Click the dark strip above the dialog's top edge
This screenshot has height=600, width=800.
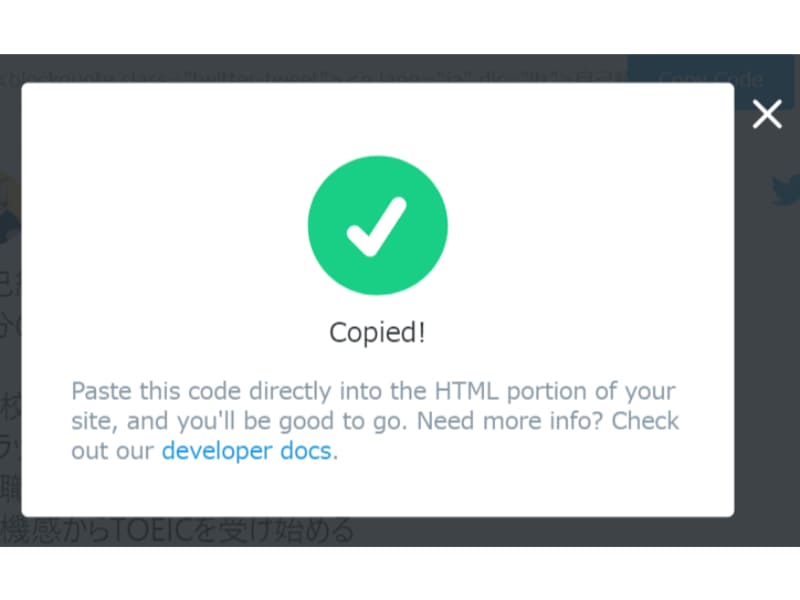click(314, 68)
